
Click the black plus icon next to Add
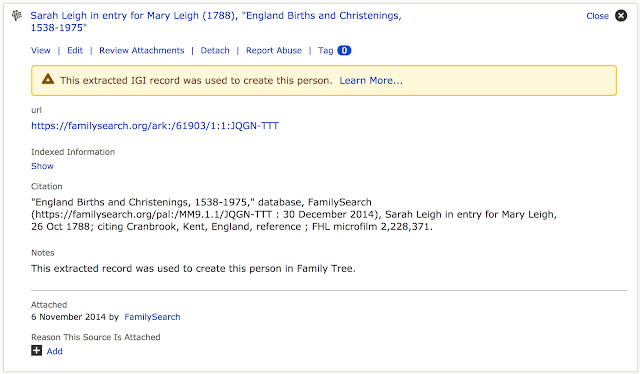36,350
